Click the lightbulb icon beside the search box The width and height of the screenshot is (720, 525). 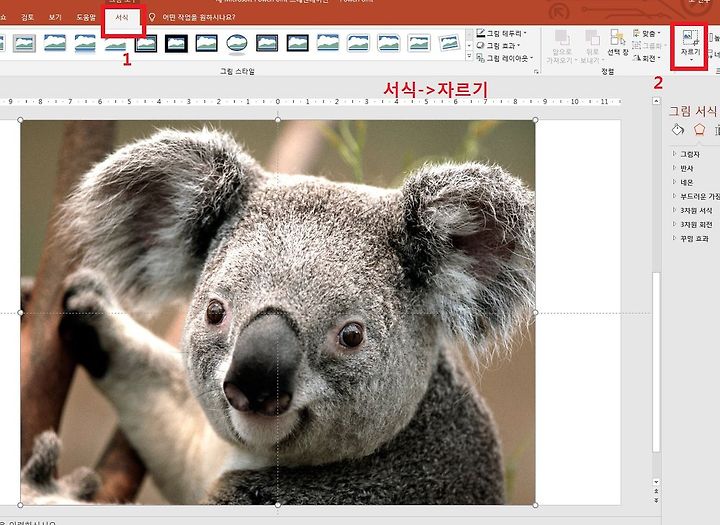point(152,17)
